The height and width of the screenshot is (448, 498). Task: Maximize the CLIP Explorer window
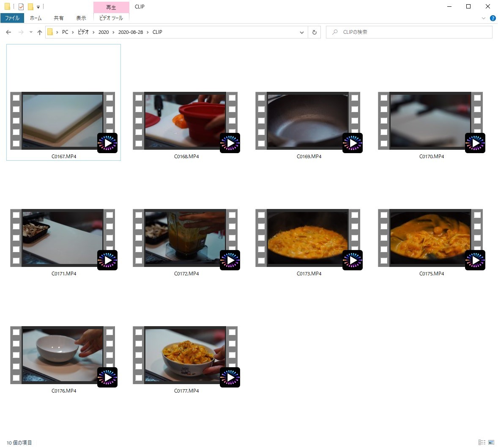pyautogui.click(x=468, y=6)
